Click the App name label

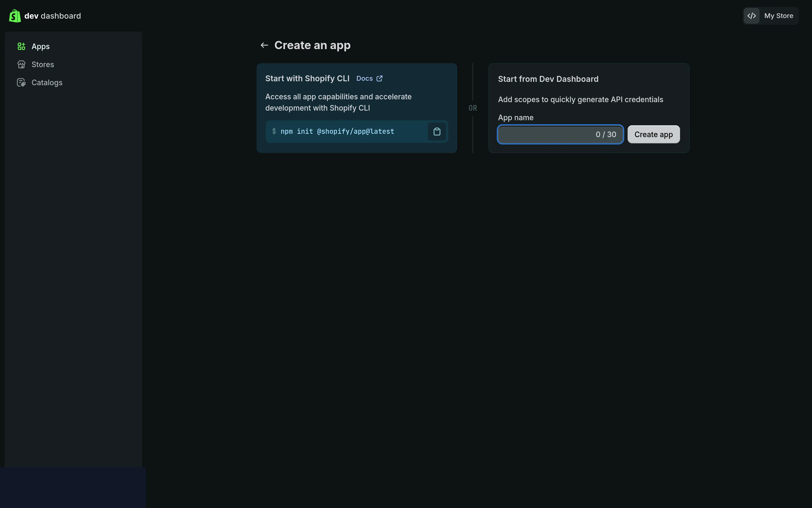(x=516, y=118)
